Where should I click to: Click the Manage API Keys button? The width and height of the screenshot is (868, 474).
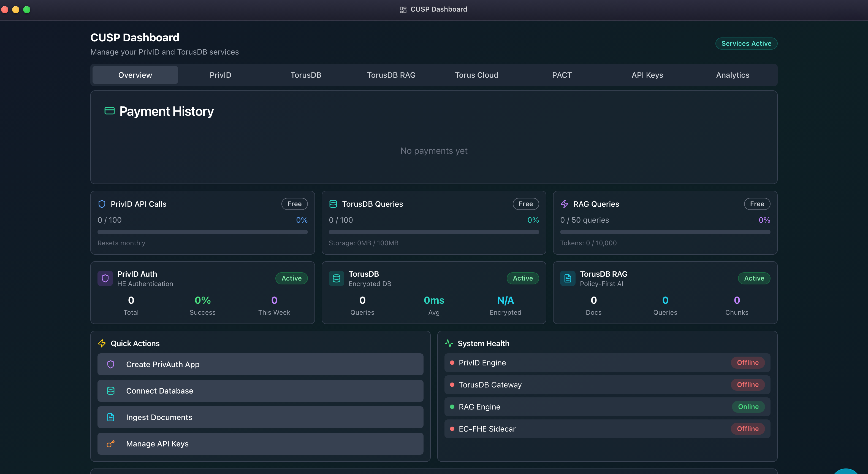point(261,444)
